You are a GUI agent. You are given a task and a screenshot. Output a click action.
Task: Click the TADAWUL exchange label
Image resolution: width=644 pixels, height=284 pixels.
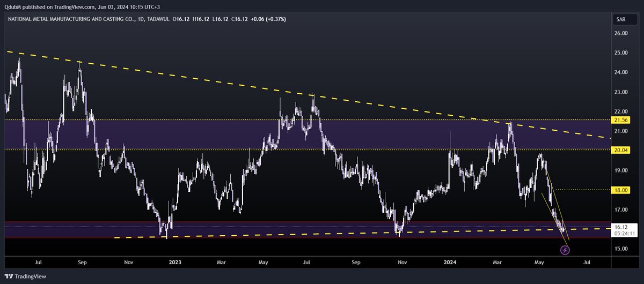point(157,19)
